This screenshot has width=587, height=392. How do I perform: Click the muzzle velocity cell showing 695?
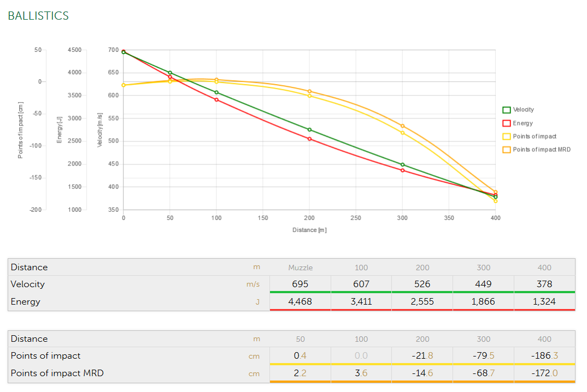coord(300,284)
